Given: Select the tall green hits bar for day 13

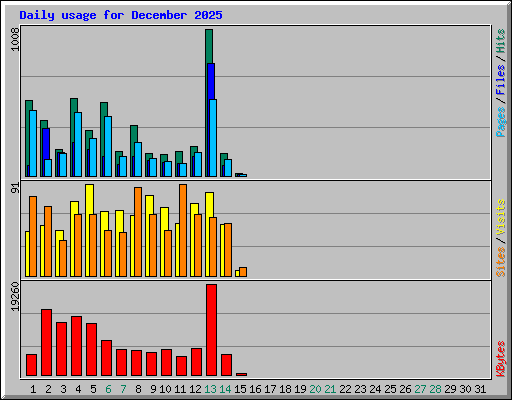Looking at the screenshot, I should click(x=209, y=46).
